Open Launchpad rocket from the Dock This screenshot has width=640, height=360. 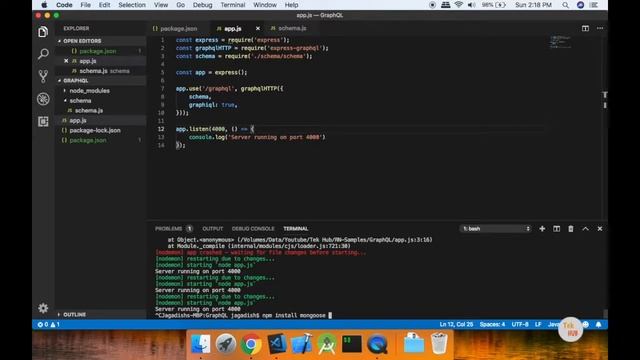pos(226,344)
